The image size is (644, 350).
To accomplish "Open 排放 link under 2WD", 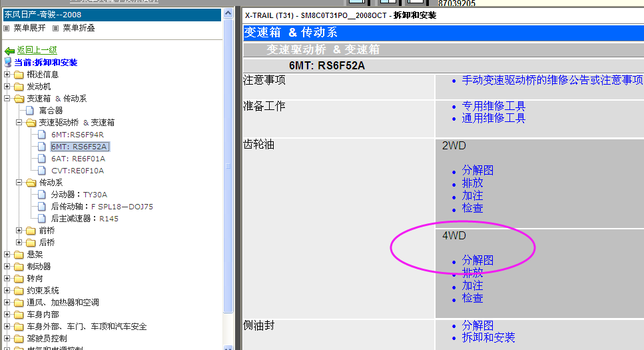I will (x=472, y=183).
